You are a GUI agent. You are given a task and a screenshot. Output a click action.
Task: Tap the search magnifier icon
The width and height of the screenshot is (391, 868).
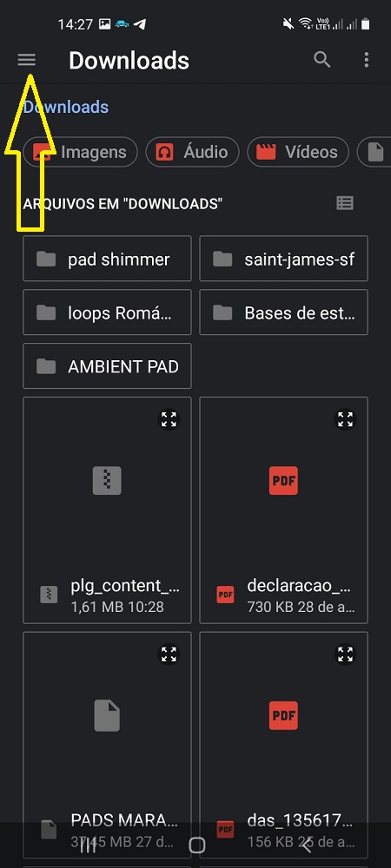(322, 60)
